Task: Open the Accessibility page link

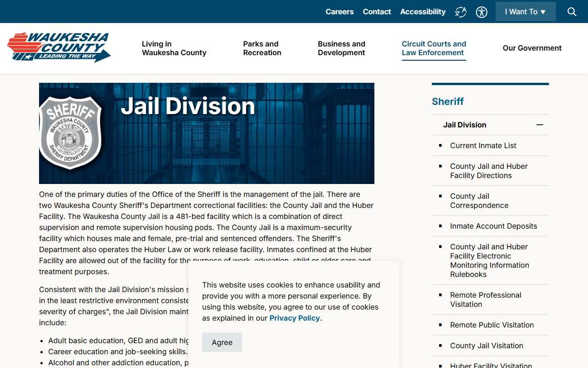Action: [x=423, y=11]
